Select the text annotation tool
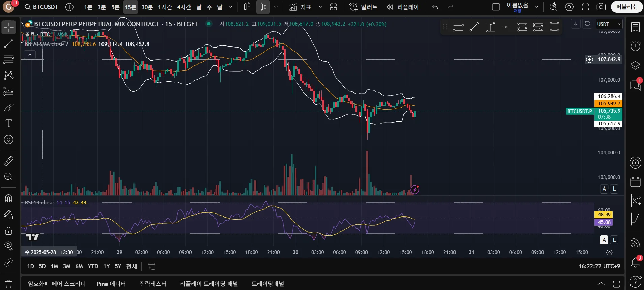The width and height of the screenshot is (644, 290). coord(8,123)
